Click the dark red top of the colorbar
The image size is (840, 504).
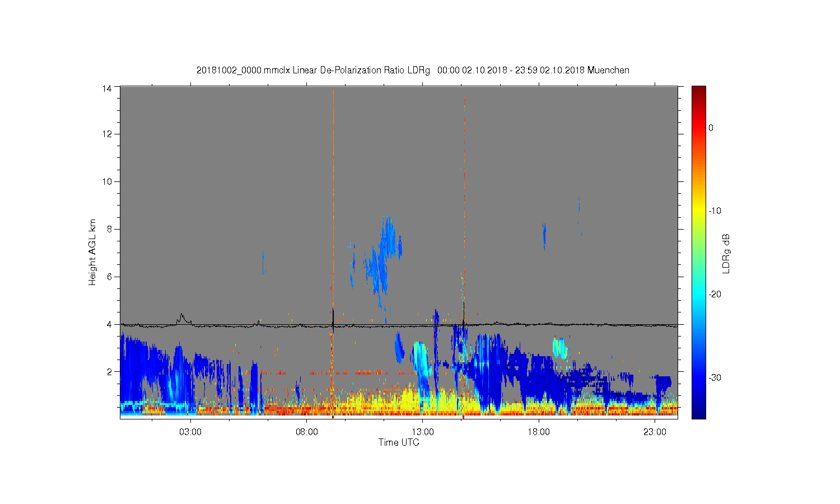(x=698, y=91)
